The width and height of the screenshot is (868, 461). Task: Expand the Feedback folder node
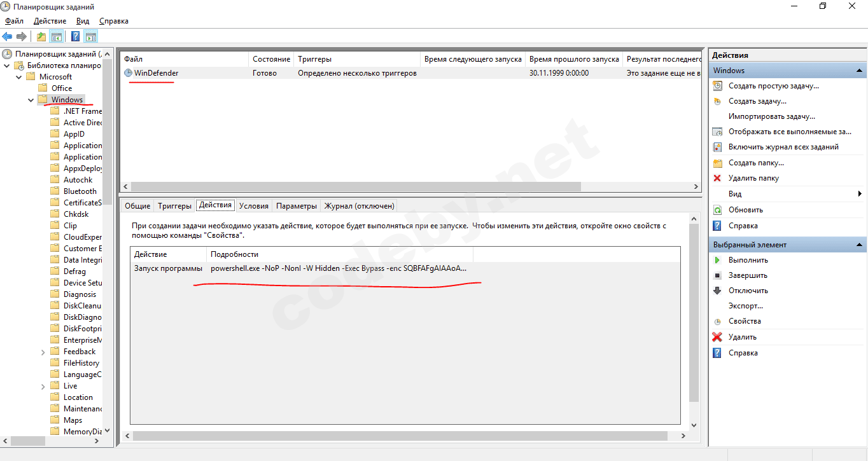point(43,352)
